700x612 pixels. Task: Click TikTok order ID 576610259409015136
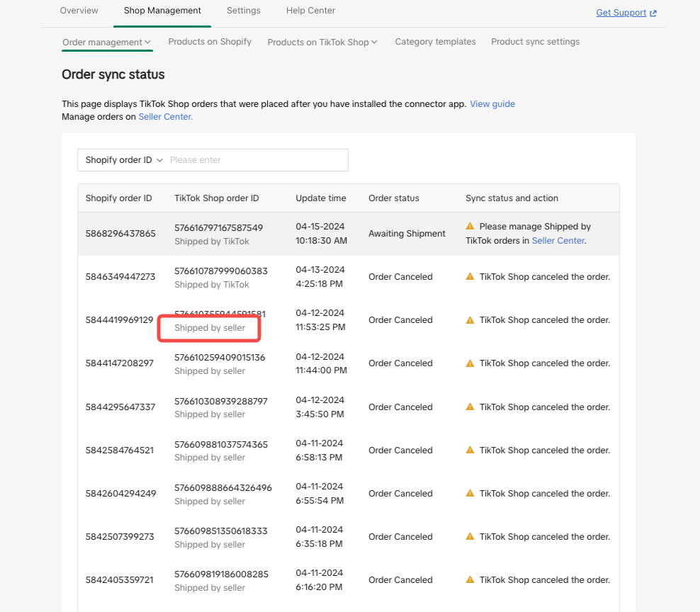coord(220,358)
